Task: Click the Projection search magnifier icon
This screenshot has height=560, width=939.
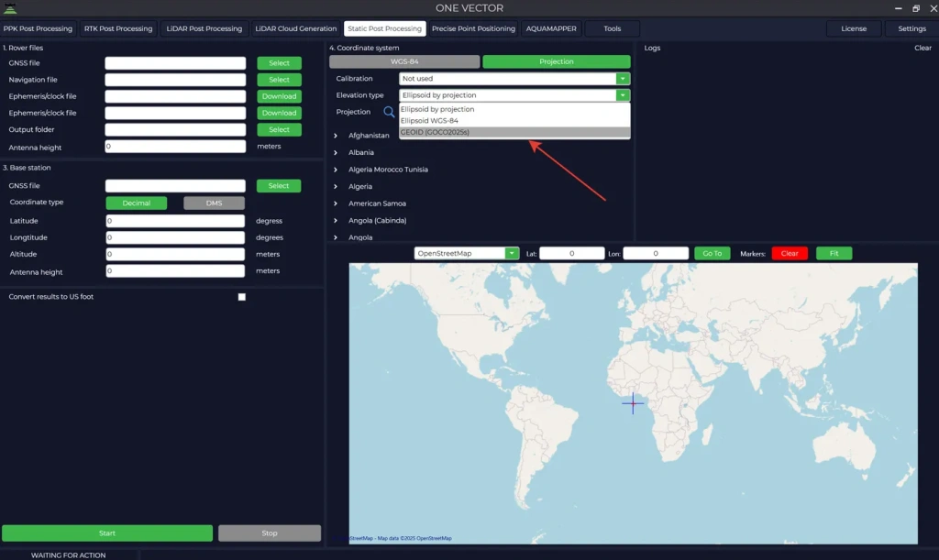Action: (389, 111)
